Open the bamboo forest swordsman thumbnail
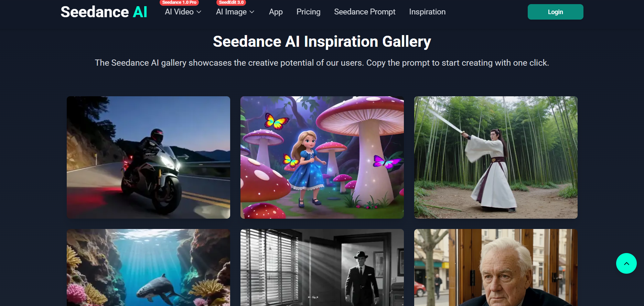644x306 pixels. 496,157
